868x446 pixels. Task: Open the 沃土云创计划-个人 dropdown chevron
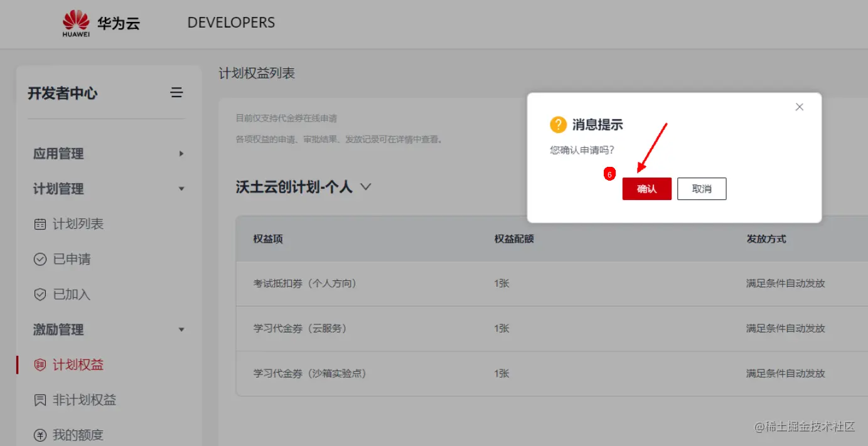pos(366,186)
